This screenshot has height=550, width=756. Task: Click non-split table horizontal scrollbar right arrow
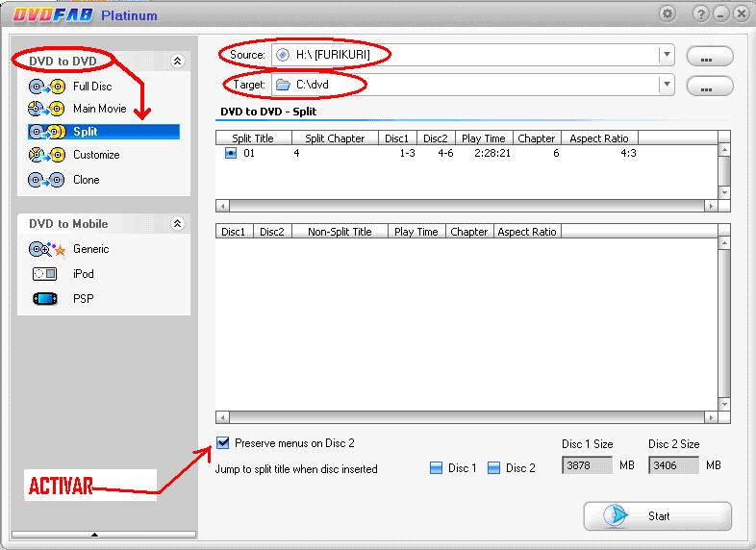click(711, 417)
